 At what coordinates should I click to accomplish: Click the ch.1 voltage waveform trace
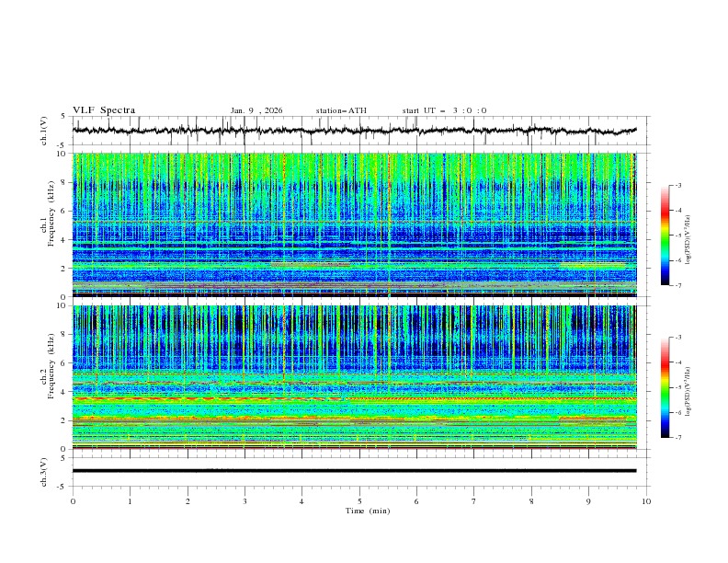point(354,131)
